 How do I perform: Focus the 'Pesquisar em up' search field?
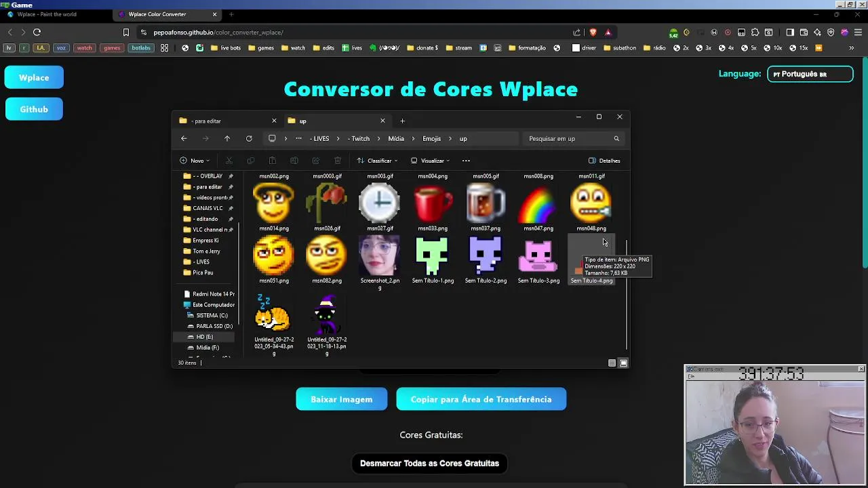pyautogui.click(x=574, y=138)
